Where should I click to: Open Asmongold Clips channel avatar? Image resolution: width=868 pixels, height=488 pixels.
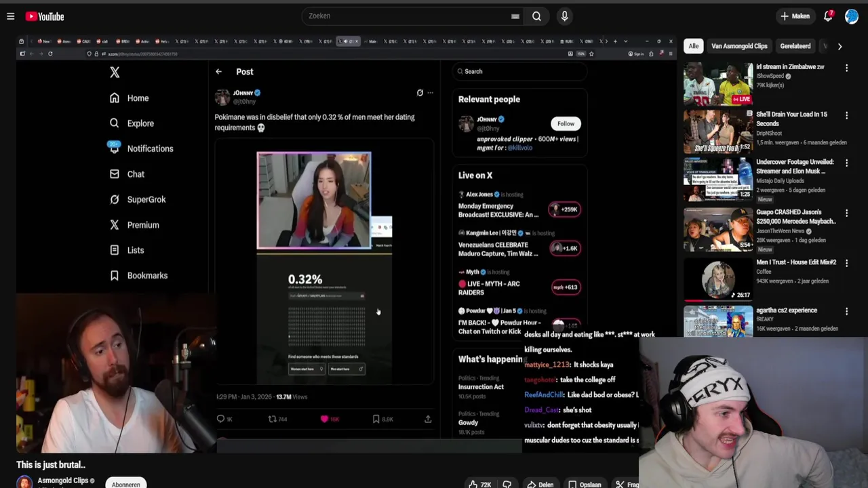24,482
